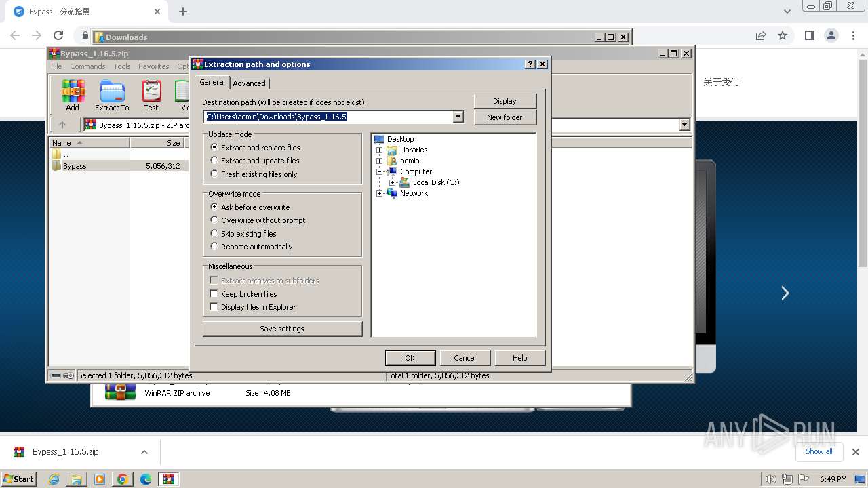Open the Chrome profile avatar icon
868x488 pixels.
tap(831, 35)
